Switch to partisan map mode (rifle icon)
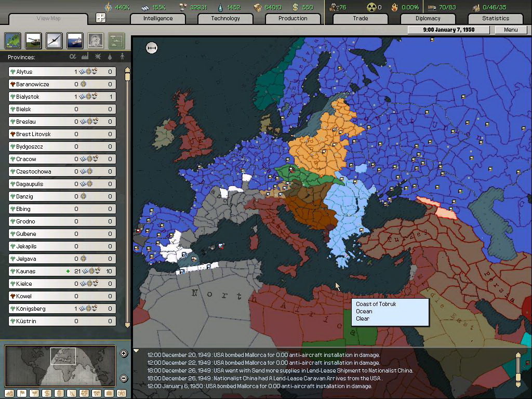 72,393
